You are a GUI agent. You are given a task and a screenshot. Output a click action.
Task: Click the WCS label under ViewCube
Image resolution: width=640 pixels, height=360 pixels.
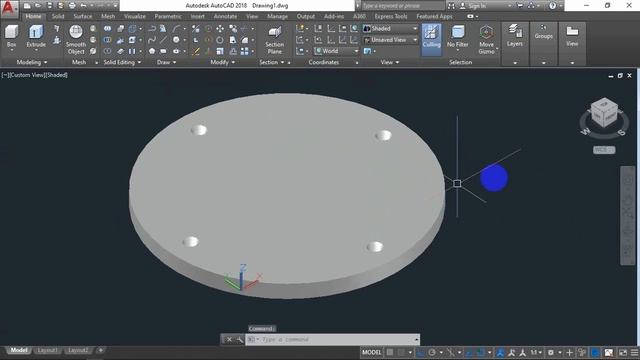click(604, 150)
